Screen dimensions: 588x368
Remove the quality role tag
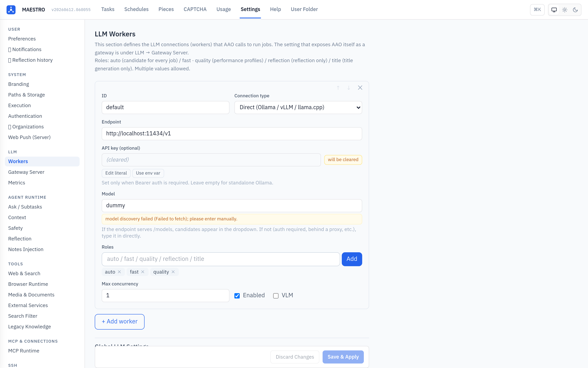[x=173, y=272]
